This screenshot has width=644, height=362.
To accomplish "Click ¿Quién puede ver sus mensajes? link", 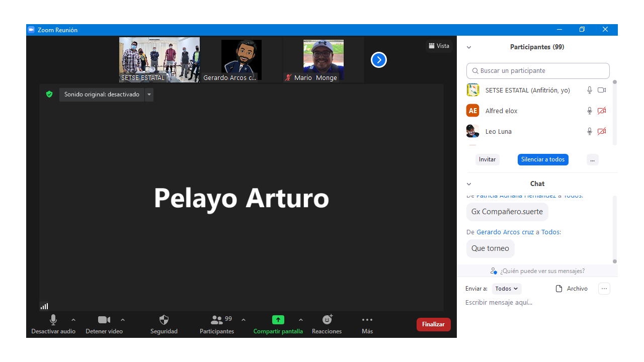I will [x=542, y=271].
